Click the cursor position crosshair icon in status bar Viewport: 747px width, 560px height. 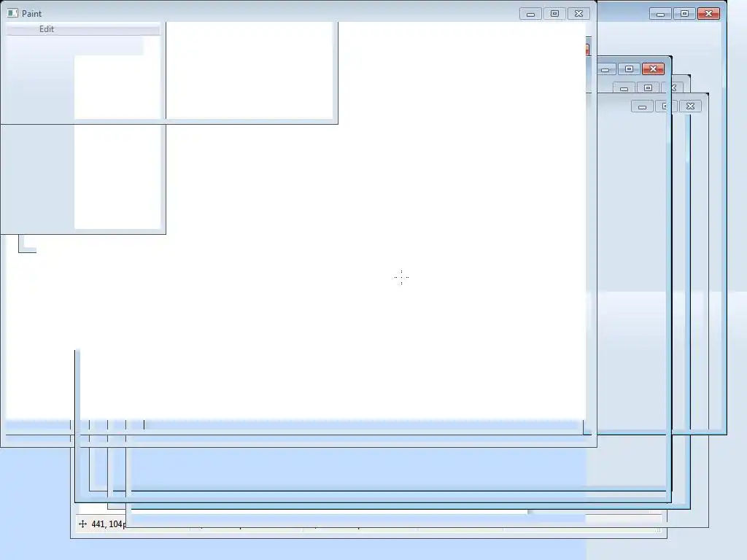pos(82,524)
